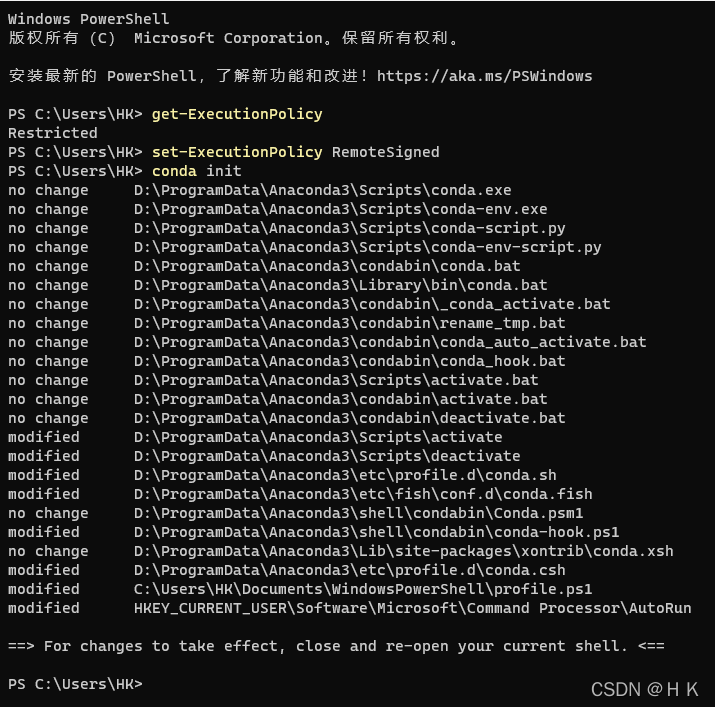
Task: Click the conda-hook.ps1 path
Action: coord(376,532)
